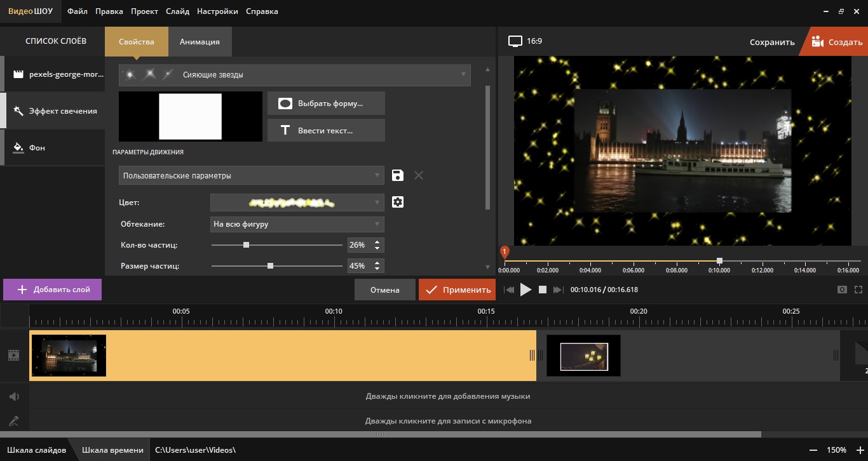Click the horizontal timeline scrollbar

pyautogui.click(x=381, y=434)
